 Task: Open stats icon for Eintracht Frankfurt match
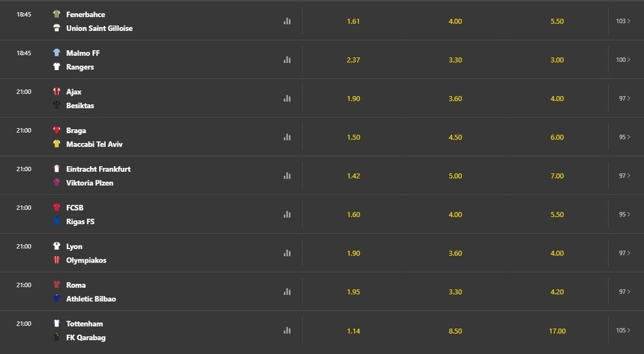click(287, 176)
